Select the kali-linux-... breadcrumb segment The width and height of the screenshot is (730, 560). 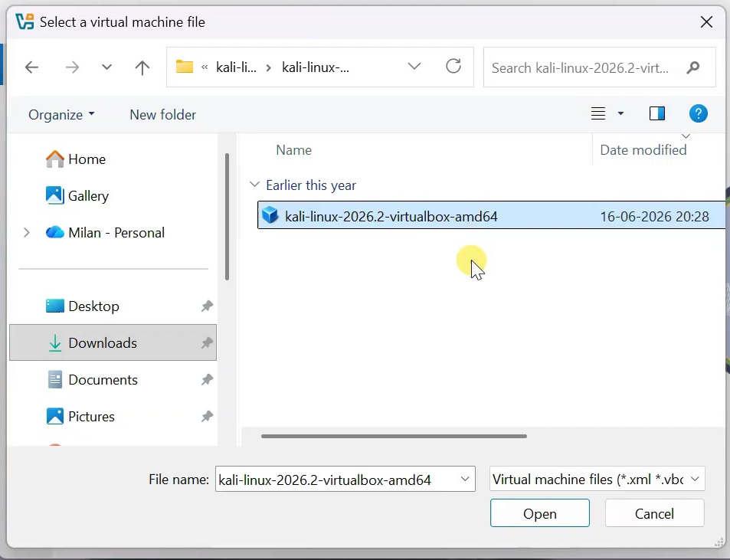315,67
